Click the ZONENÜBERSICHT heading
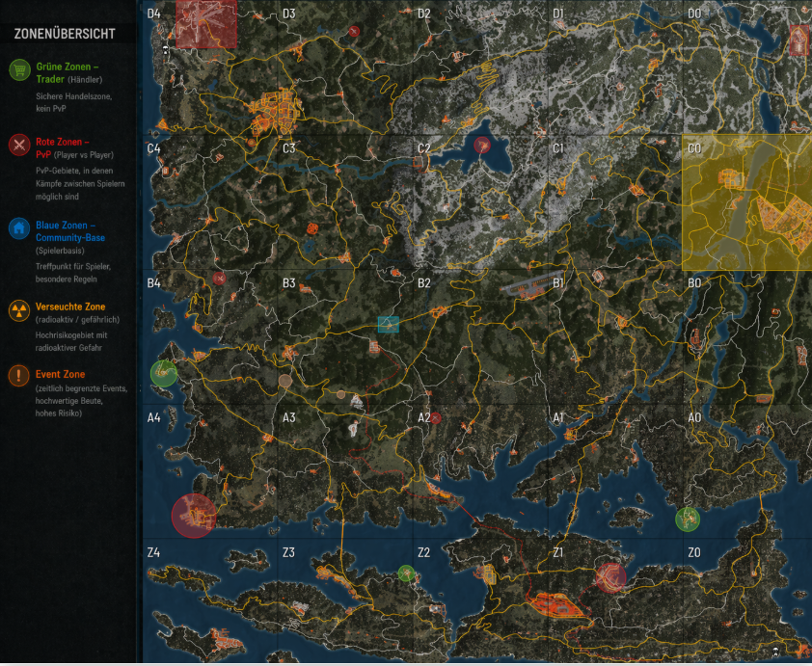 pos(65,34)
